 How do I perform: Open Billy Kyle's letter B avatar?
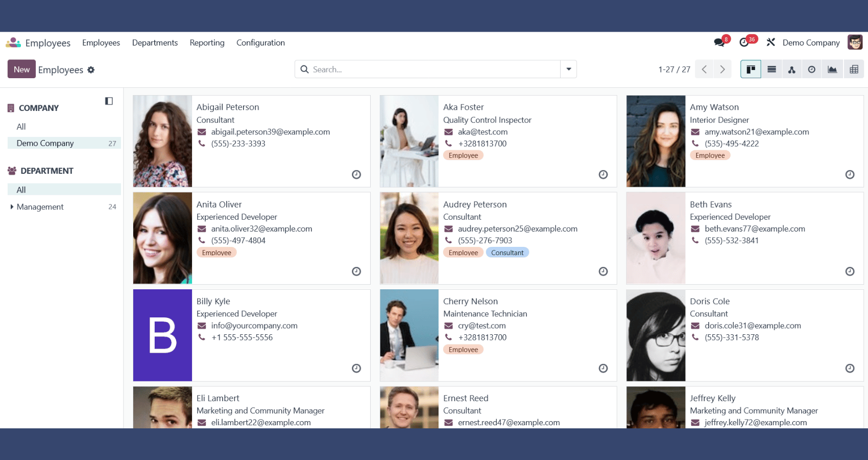click(x=162, y=335)
